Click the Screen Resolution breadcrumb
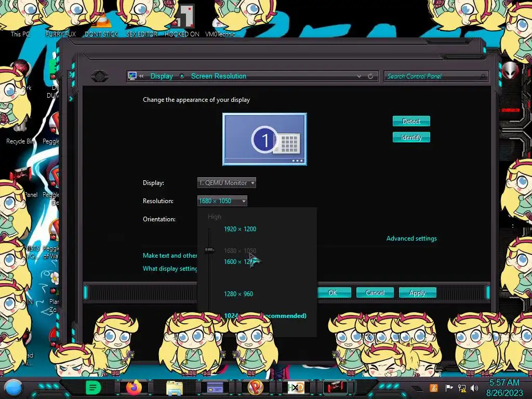532x399 pixels. click(219, 76)
